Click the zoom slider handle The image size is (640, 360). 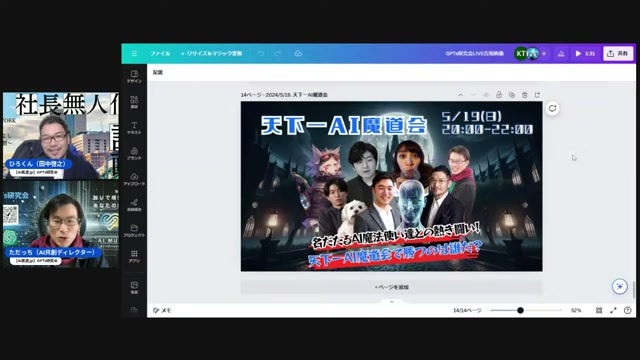(520, 311)
